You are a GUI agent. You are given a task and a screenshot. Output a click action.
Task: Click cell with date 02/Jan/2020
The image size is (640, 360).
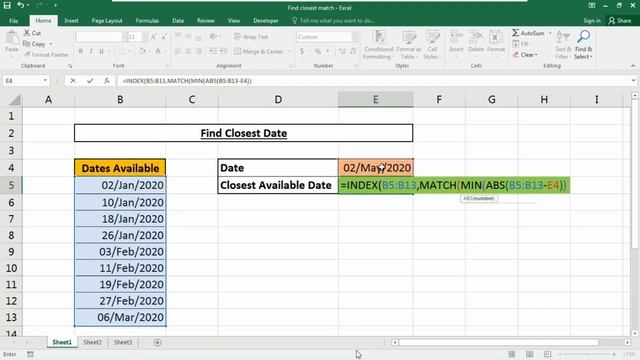(120, 185)
